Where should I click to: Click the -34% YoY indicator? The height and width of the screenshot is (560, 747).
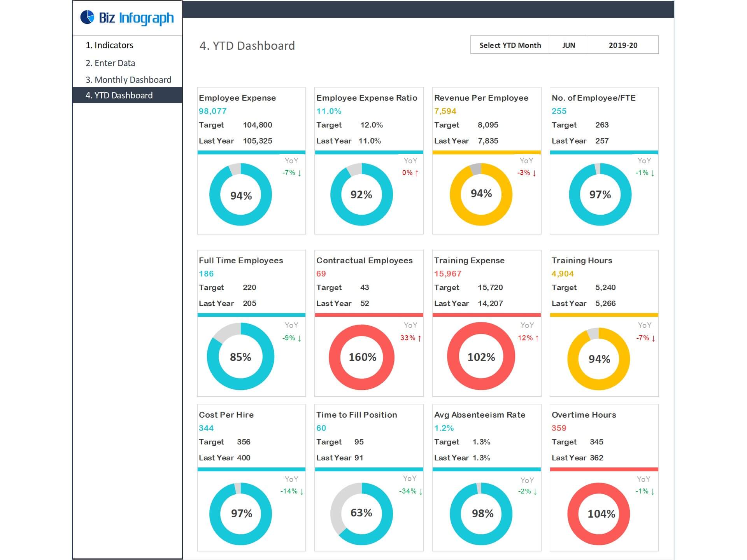tap(410, 491)
